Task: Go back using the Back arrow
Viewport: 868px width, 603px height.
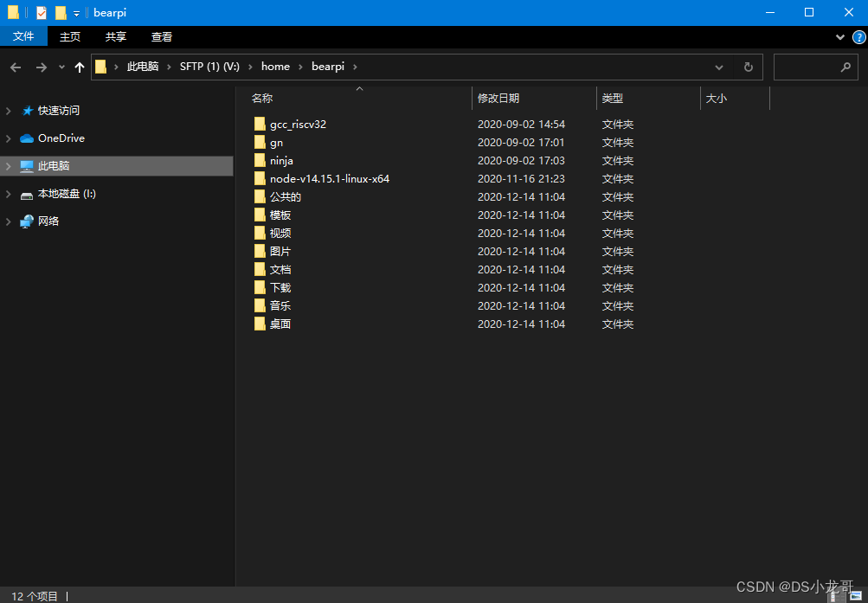Action: pyautogui.click(x=16, y=67)
